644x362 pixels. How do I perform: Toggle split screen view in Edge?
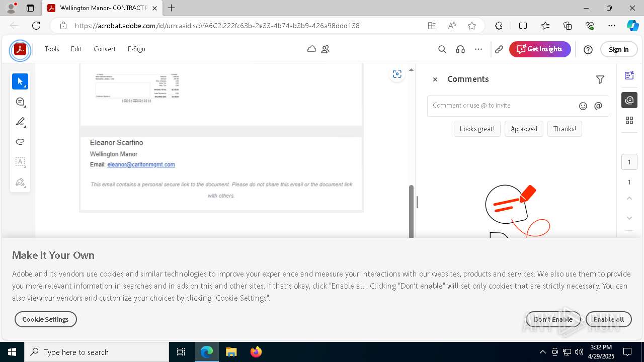(x=523, y=26)
